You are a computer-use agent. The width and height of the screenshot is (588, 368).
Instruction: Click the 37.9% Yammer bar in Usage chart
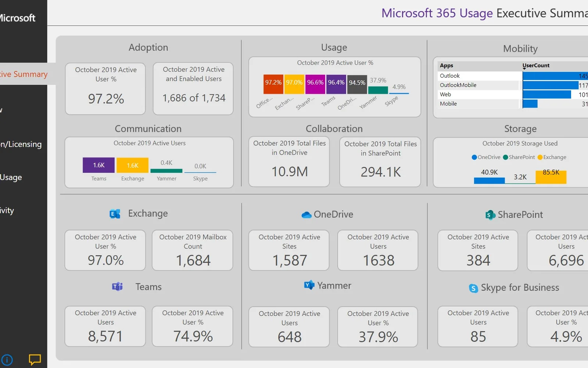point(378,90)
